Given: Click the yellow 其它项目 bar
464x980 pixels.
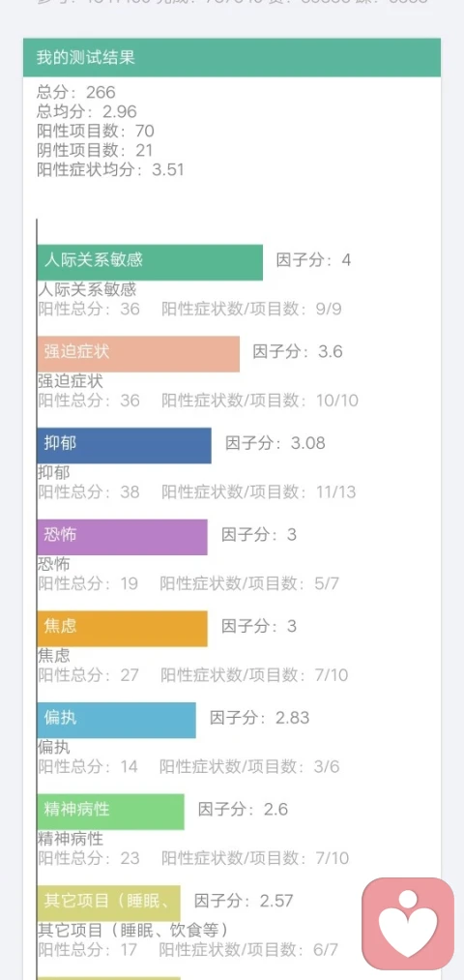Looking at the screenshot, I should pos(109,904).
